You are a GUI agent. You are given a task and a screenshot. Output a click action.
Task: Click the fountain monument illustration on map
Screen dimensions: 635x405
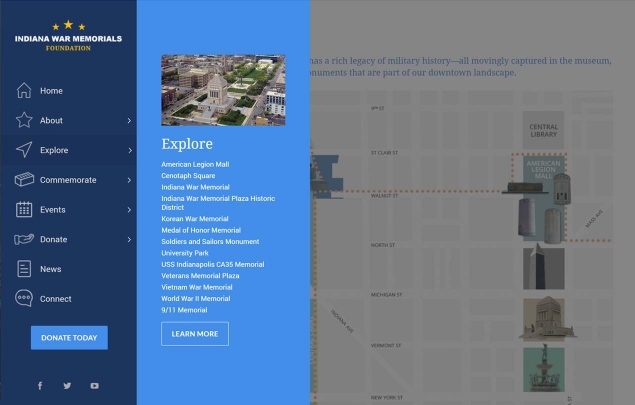[x=543, y=368]
